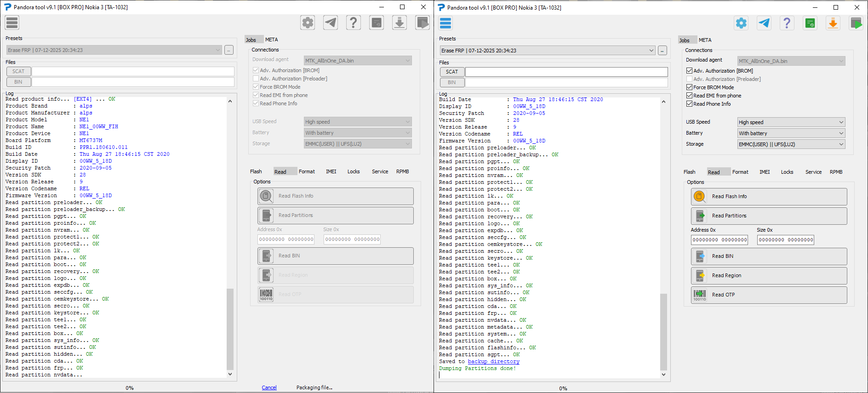Click gray backup folder icon, left window
The width and height of the screenshot is (868, 393).
[x=377, y=23]
